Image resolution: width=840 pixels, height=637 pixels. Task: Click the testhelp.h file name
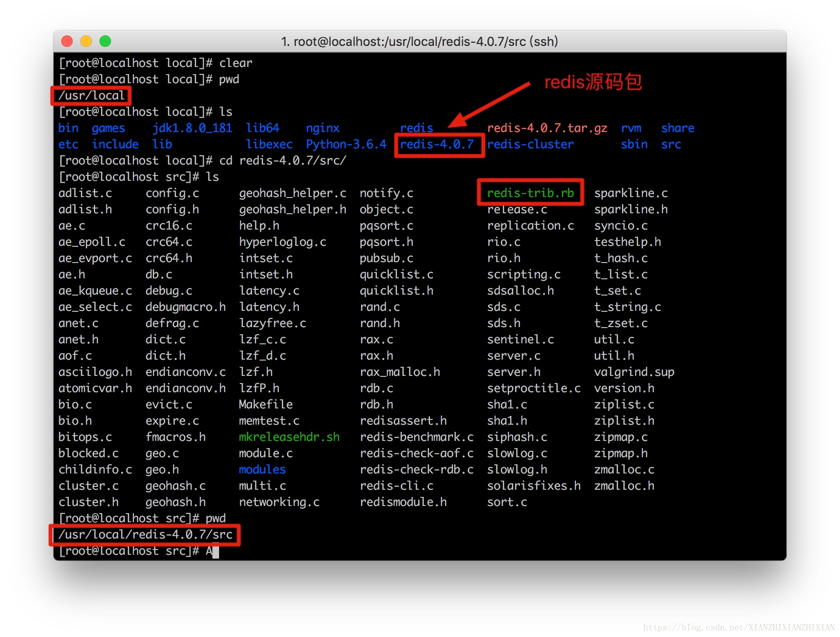click(x=628, y=242)
